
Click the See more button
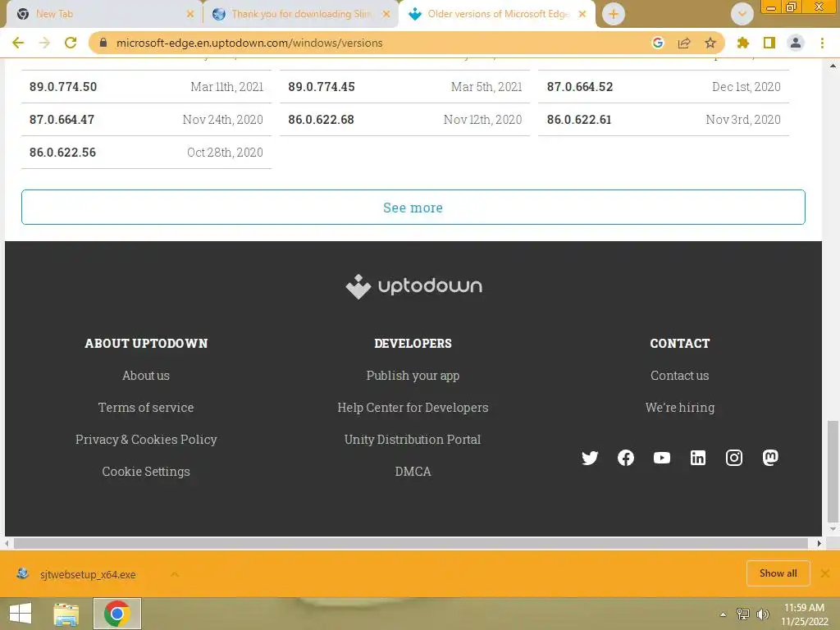[413, 208]
